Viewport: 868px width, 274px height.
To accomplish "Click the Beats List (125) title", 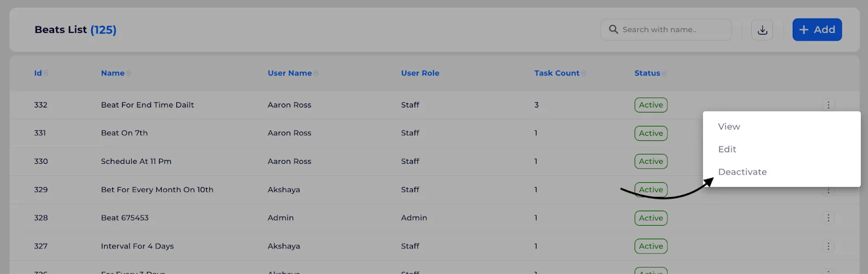I will coord(75,30).
